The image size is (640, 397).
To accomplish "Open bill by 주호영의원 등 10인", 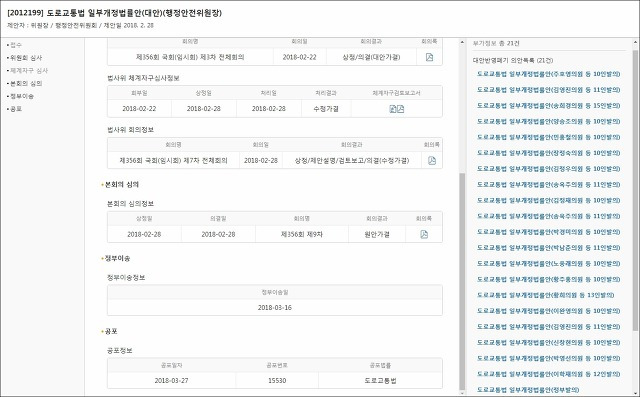I will click(548, 74).
